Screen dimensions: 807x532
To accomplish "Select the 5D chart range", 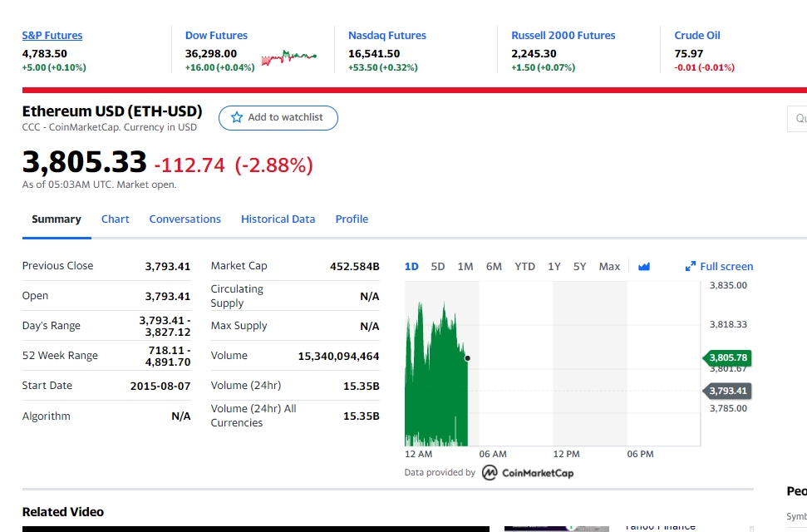I will point(438,266).
